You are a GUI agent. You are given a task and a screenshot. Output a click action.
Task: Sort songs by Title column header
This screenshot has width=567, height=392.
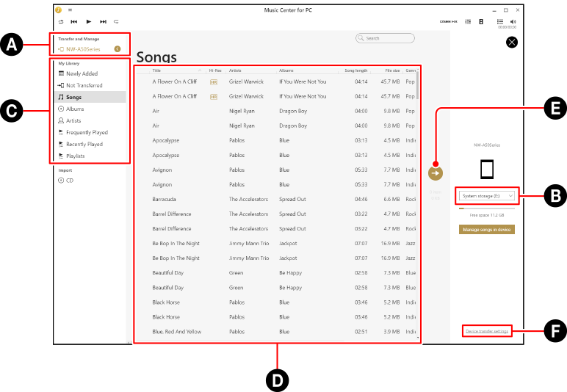coord(156,70)
